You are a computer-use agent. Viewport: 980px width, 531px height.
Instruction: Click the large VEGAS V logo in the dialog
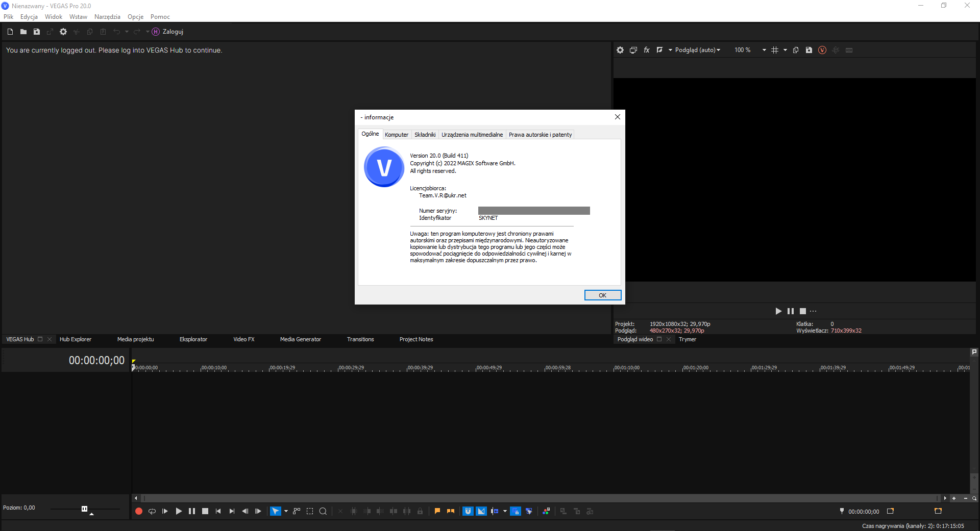(384, 167)
